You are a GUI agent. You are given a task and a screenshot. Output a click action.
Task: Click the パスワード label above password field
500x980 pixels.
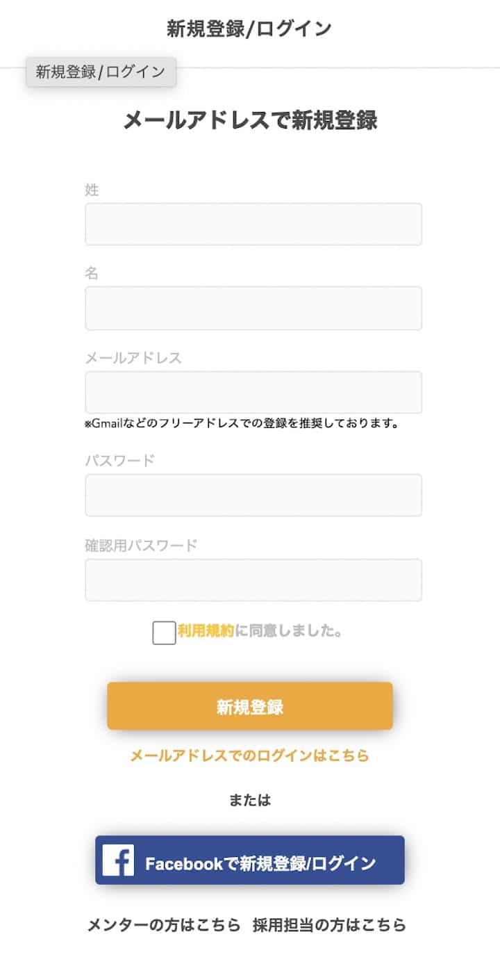[120, 460]
